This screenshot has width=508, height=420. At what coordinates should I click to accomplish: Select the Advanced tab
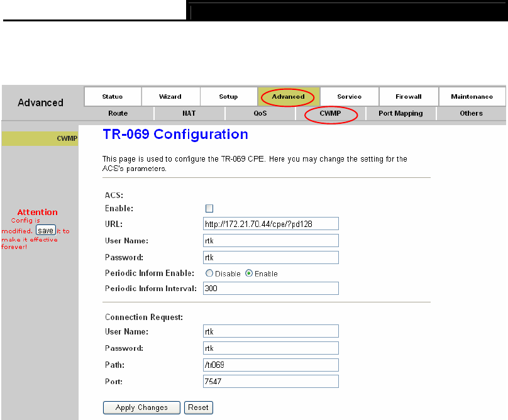coord(289,97)
